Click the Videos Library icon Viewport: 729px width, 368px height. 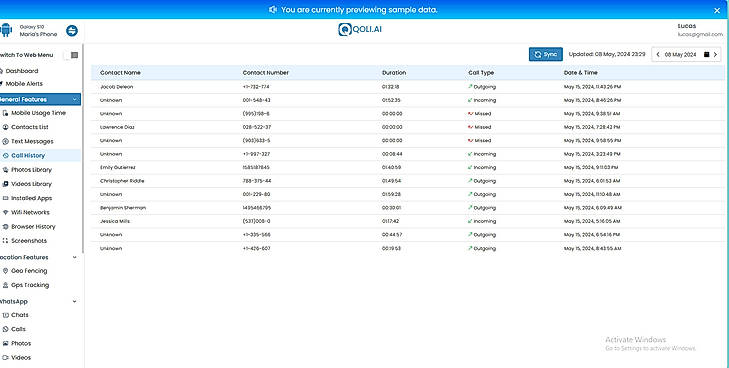point(6,184)
